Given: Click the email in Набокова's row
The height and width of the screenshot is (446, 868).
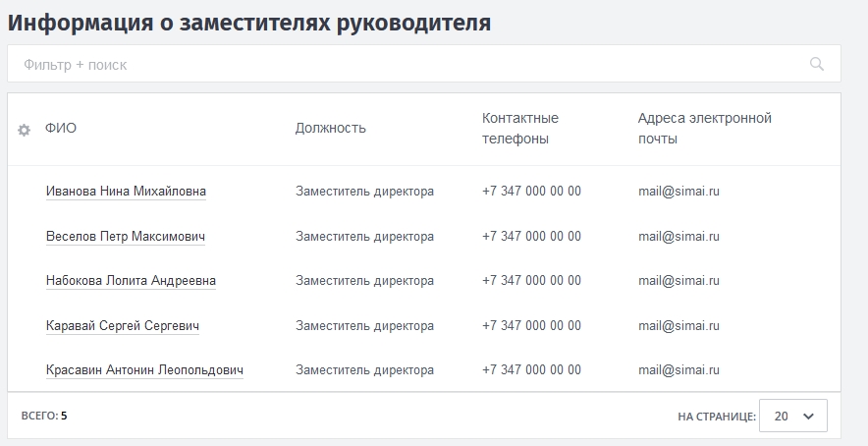Looking at the screenshot, I should [x=678, y=281].
